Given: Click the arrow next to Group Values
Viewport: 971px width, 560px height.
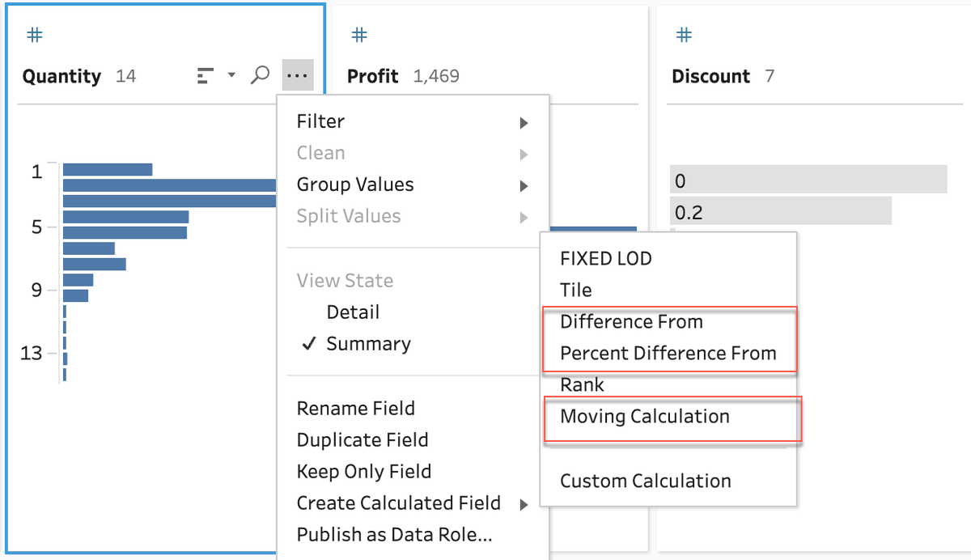Looking at the screenshot, I should click(524, 186).
